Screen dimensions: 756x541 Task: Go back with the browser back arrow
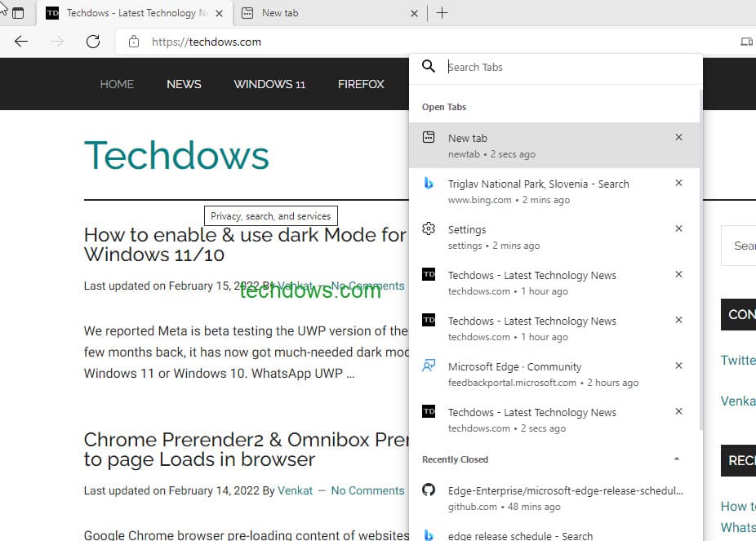[x=21, y=42]
